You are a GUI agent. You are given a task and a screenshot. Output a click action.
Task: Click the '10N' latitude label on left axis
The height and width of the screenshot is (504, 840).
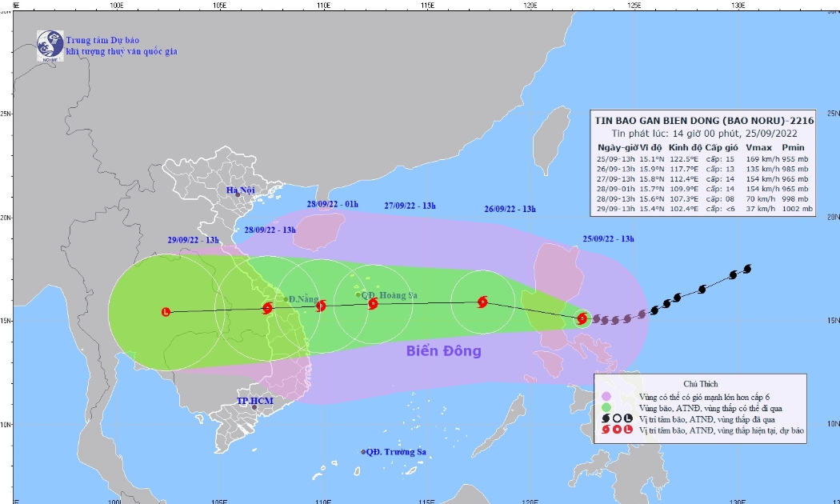coord(6,424)
